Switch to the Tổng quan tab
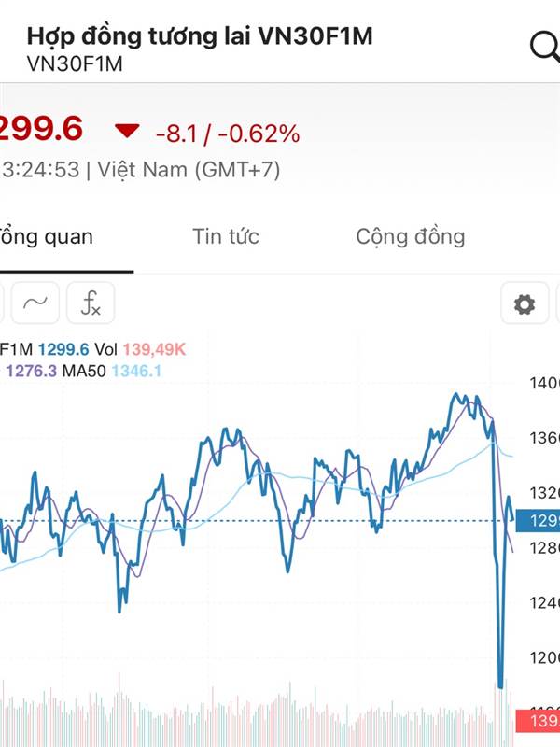The height and width of the screenshot is (747, 560). [x=46, y=237]
